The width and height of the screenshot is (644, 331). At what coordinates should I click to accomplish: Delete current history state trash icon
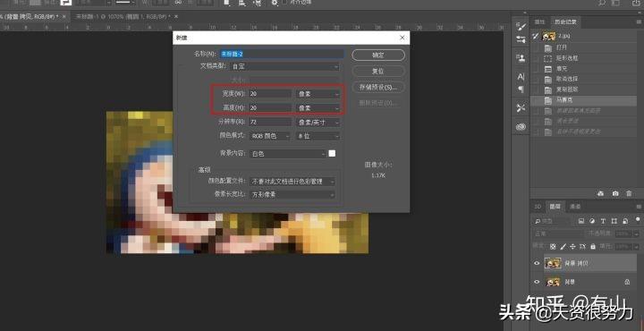click(x=629, y=193)
